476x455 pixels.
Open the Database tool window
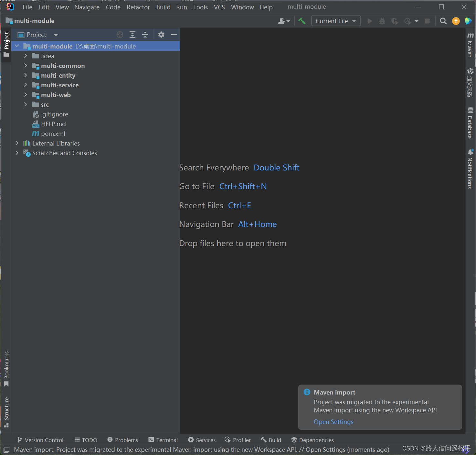click(x=470, y=123)
